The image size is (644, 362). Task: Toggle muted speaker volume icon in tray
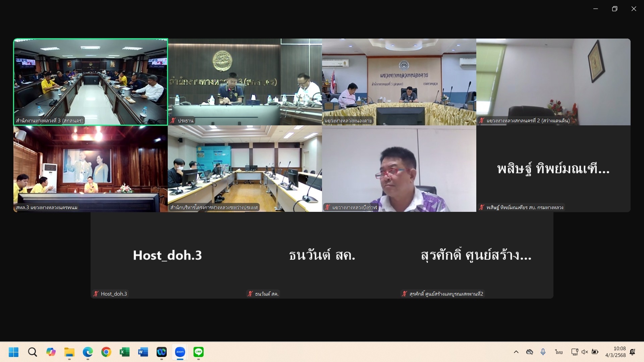pyautogui.click(x=585, y=352)
